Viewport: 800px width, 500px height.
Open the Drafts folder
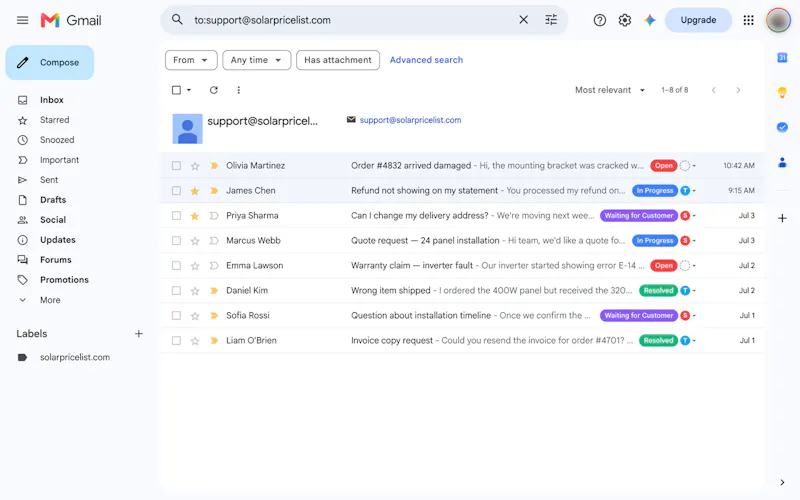click(53, 199)
